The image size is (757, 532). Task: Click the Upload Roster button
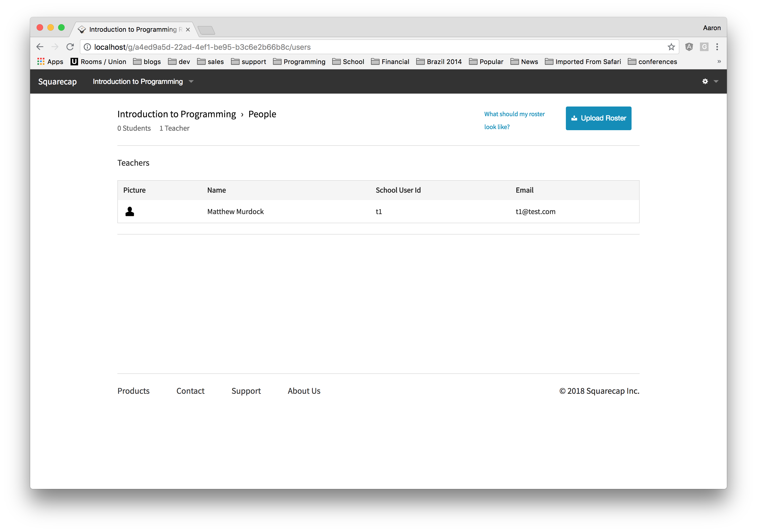[x=598, y=118]
